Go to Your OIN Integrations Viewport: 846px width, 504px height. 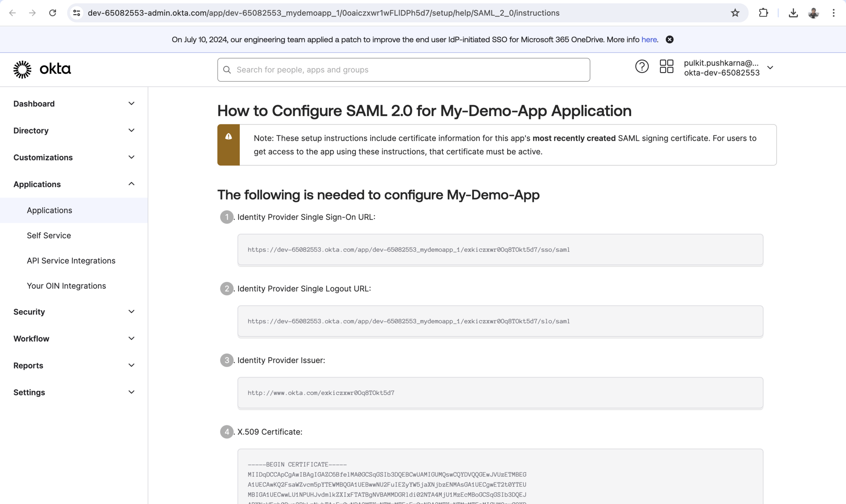[66, 286]
